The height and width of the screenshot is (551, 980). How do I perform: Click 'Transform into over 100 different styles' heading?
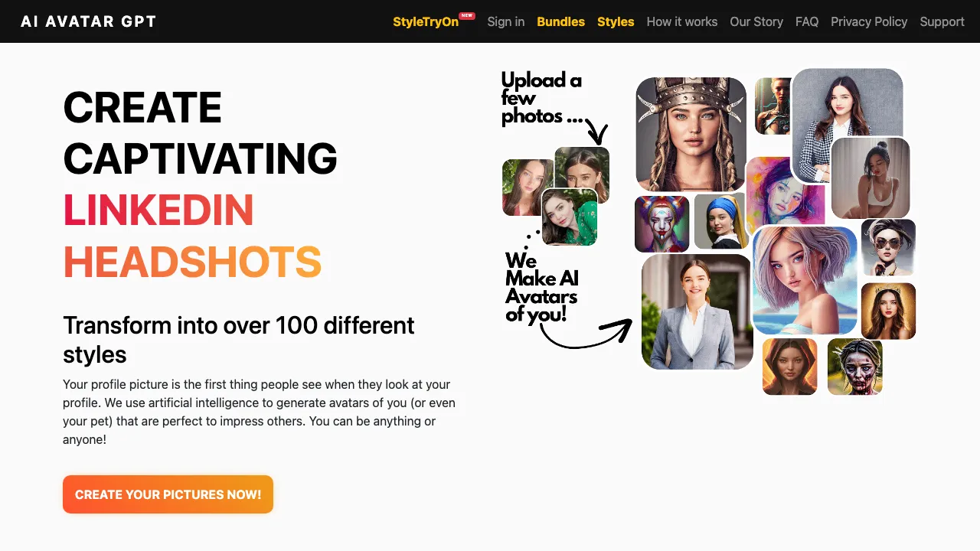239,340
